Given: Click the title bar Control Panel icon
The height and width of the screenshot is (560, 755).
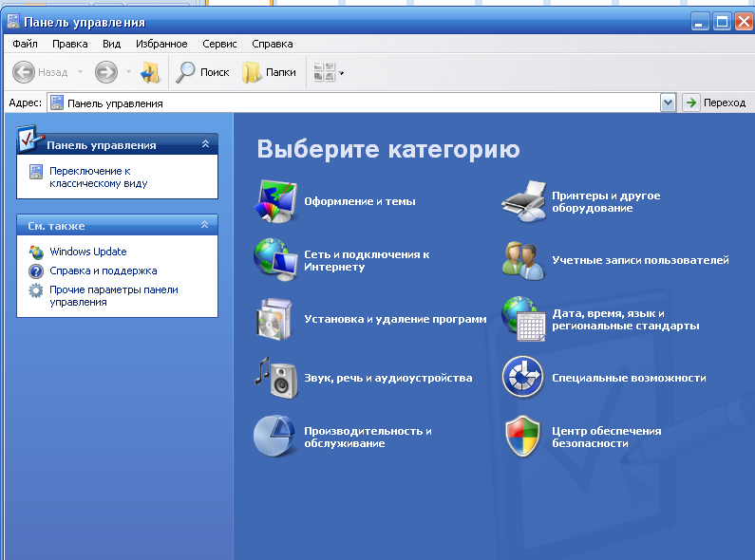Looking at the screenshot, I should tap(13, 21).
